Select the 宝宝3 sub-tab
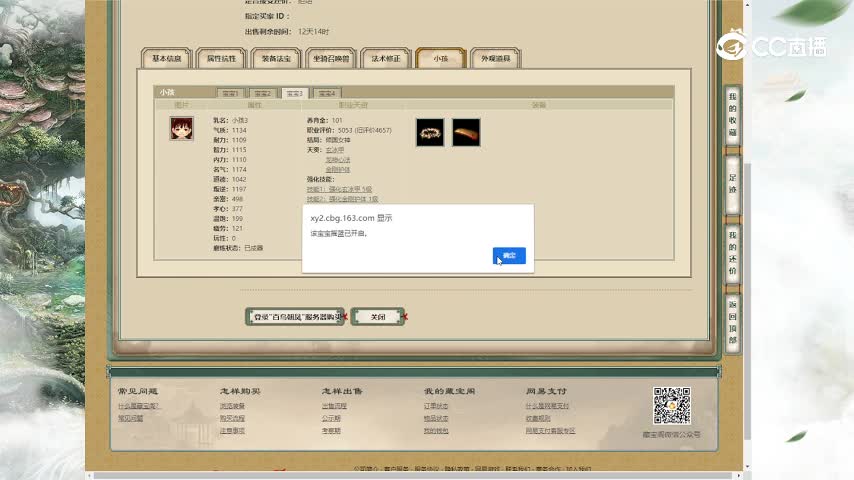 [295, 93]
